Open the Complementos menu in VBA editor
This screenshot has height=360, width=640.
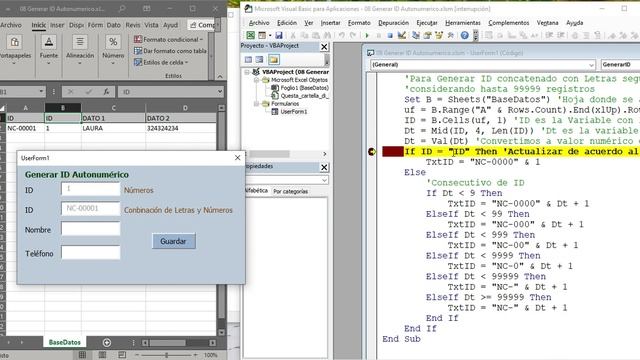[x=509, y=23]
